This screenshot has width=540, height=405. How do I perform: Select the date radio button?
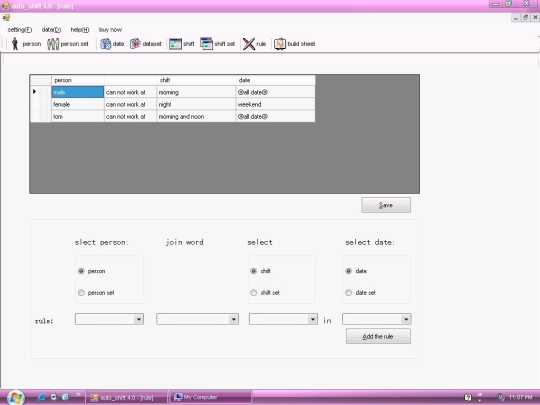tap(349, 271)
